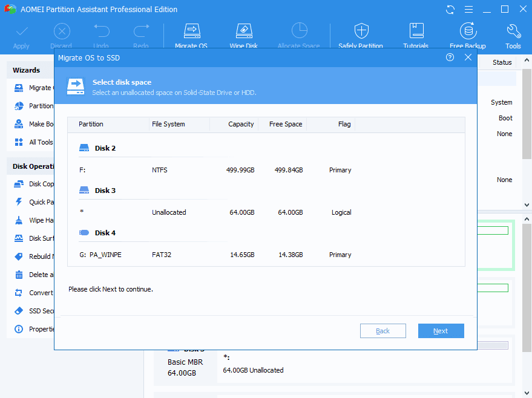Click the Free Backup toolbar icon

click(468, 31)
